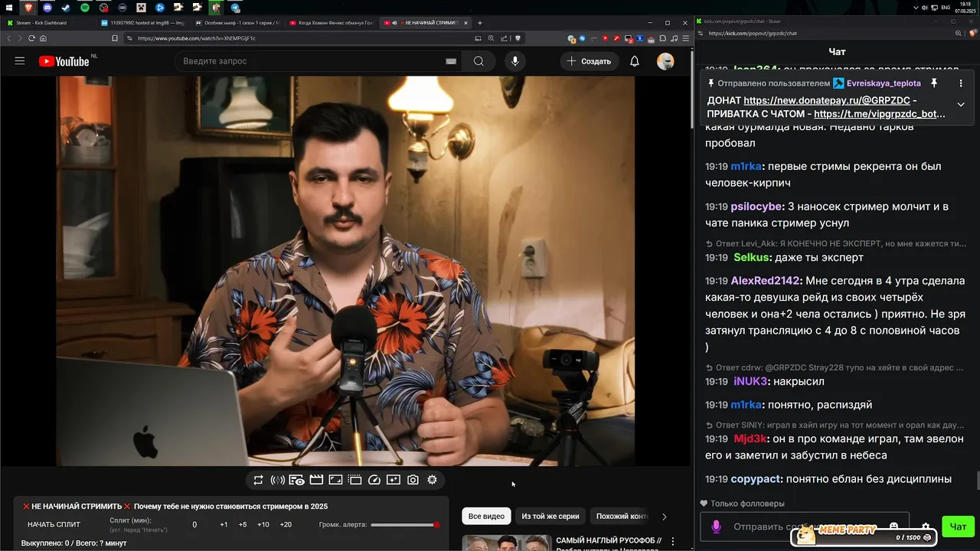Viewport: 980px width, 551px height.
Task: Click the dotted frame icon under the video
Action: [354, 480]
